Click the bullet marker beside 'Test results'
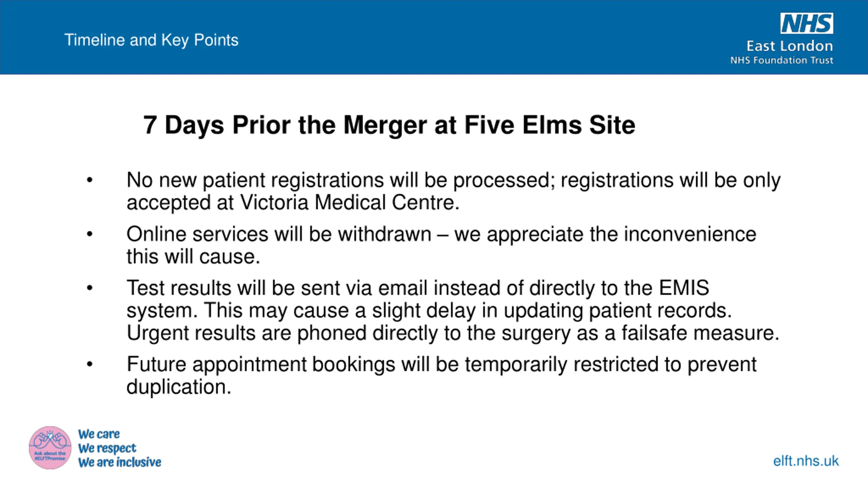The width and height of the screenshot is (868, 488). click(x=90, y=288)
